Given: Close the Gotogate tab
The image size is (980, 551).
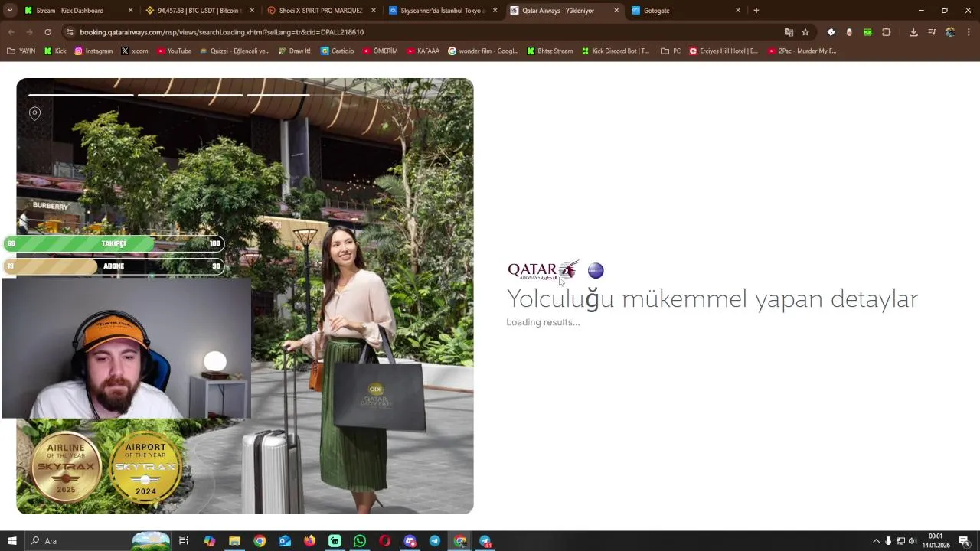Looking at the screenshot, I should click(738, 11).
